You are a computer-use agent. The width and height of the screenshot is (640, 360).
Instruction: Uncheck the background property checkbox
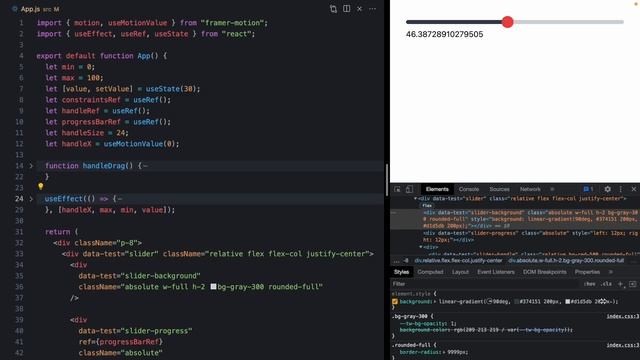(x=395, y=302)
